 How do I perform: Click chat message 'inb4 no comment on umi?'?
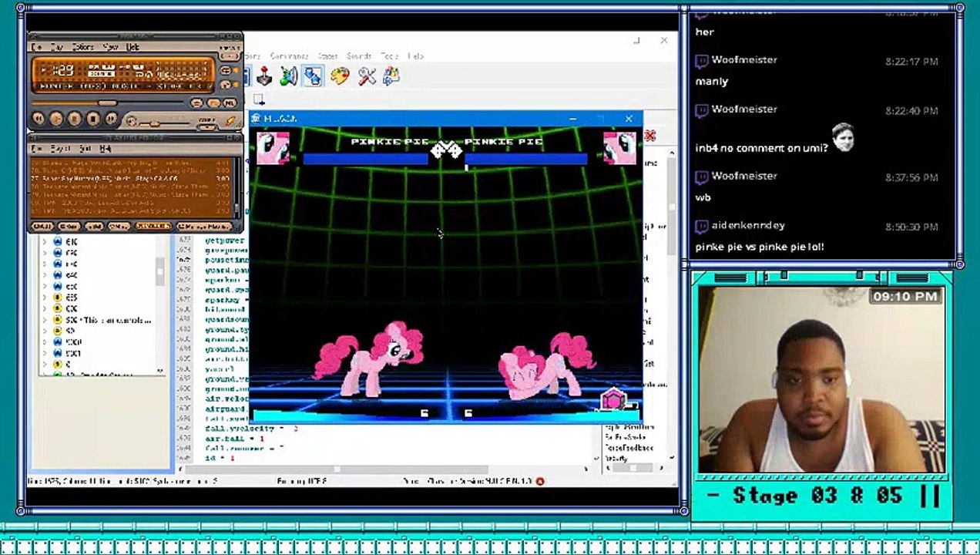tap(761, 148)
